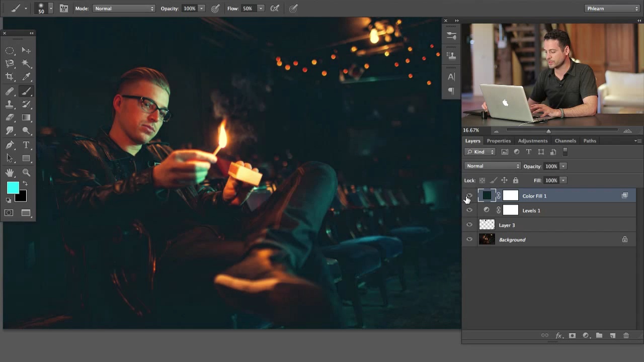Delete the selected layer
The height and width of the screenshot is (362, 644).
click(x=626, y=336)
